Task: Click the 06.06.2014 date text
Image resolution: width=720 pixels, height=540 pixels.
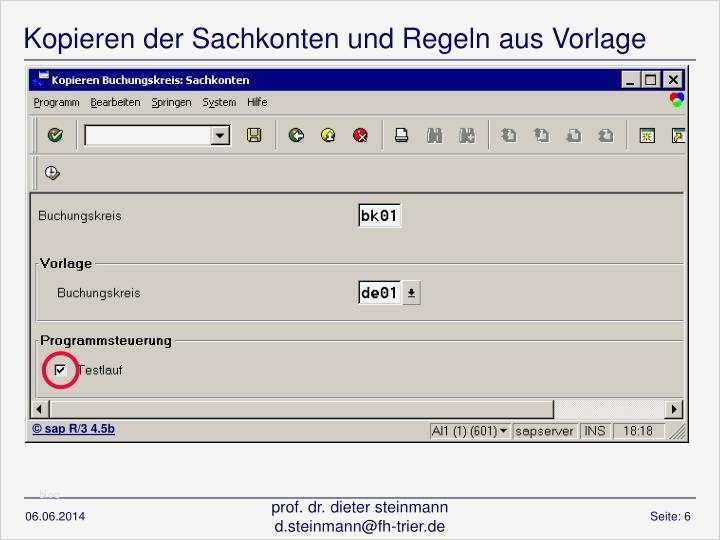Action: pyautogui.click(x=55, y=516)
